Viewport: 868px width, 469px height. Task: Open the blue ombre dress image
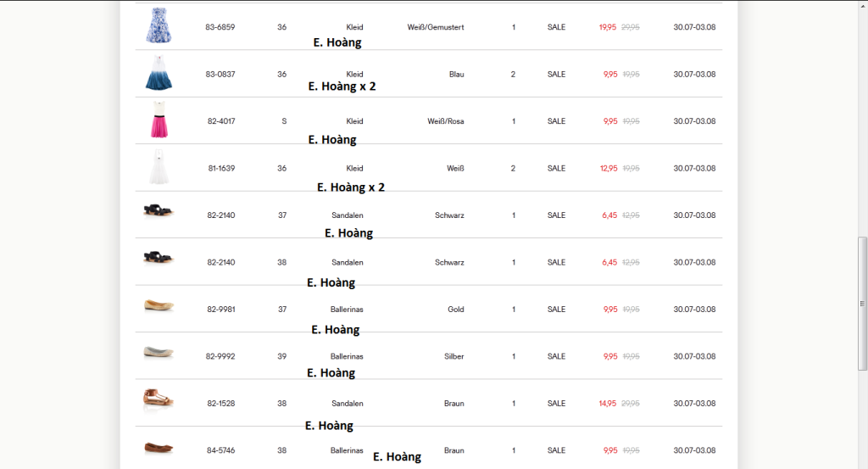(x=159, y=74)
